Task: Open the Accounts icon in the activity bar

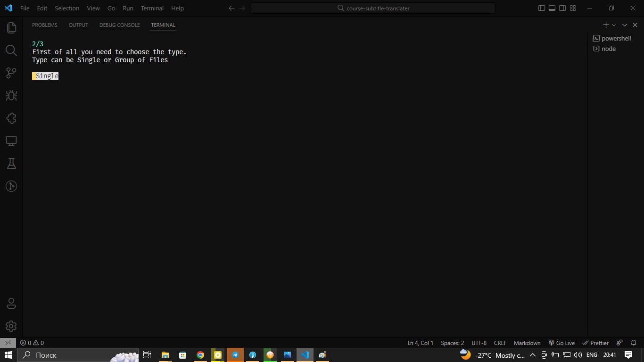Action: tap(11, 304)
